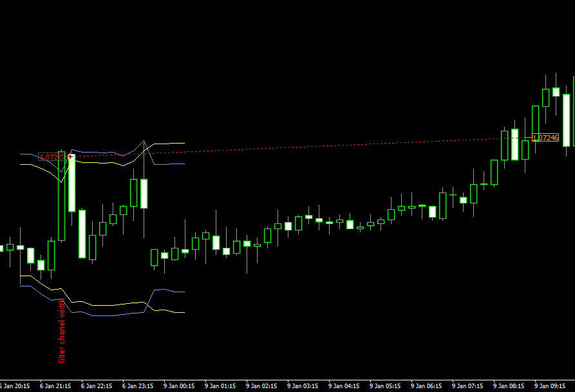The height and width of the screenshot is (392, 575).
Task: Select the red dashed trade line
Action: (301, 147)
